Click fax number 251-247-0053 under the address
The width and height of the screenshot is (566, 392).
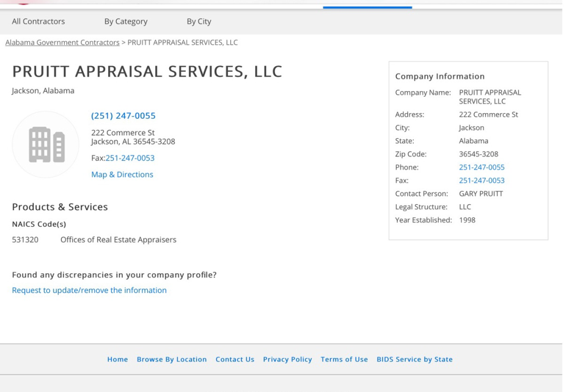coord(130,158)
